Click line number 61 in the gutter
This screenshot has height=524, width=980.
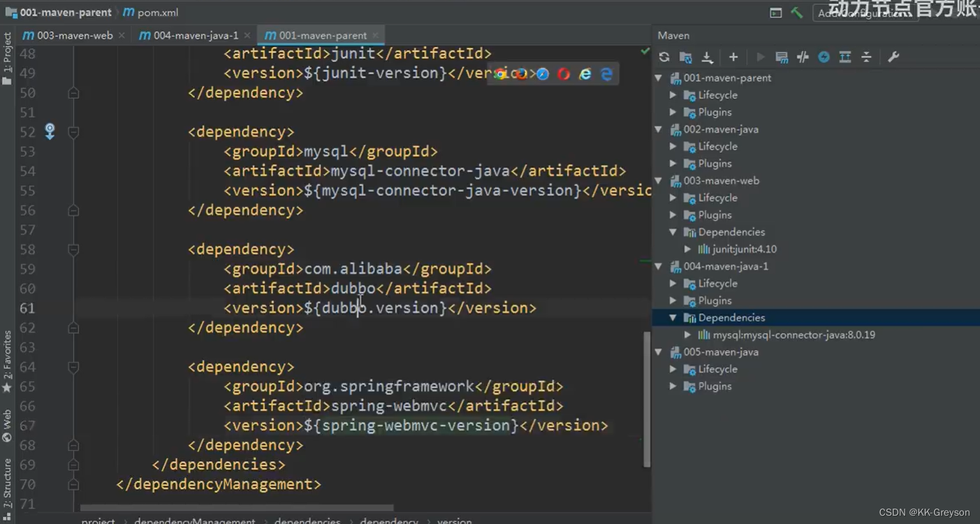pyautogui.click(x=27, y=309)
